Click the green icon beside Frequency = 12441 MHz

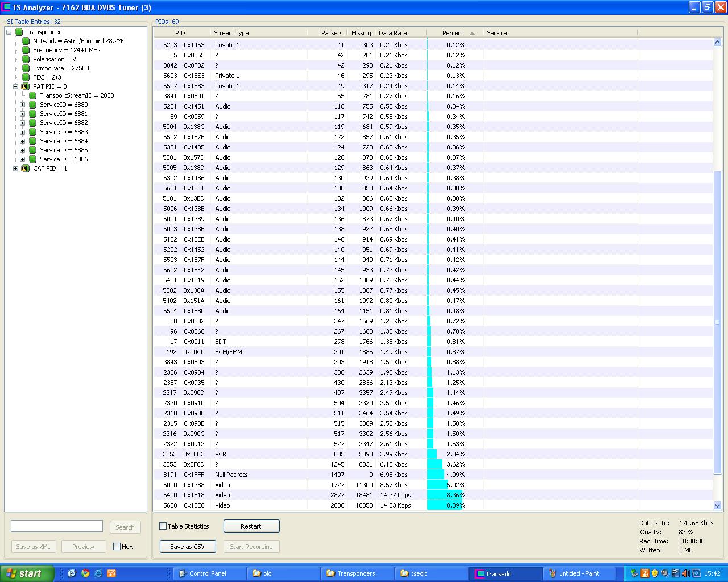pyautogui.click(x=26, y=50)
